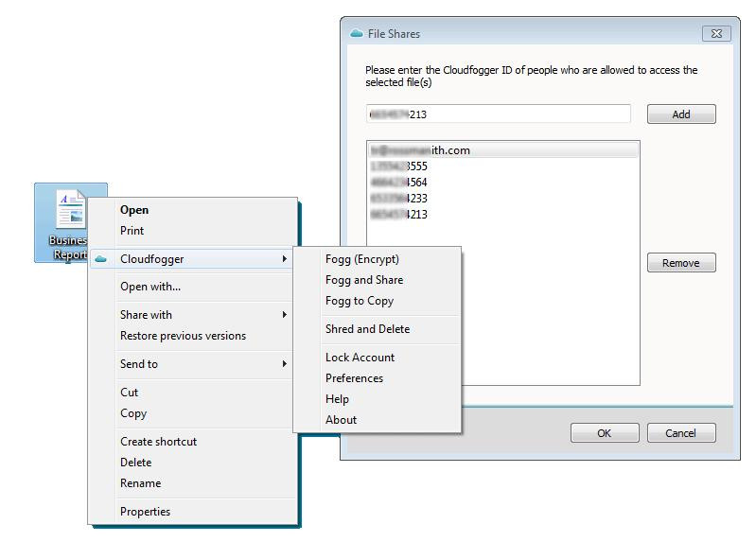Screen dimensions: 756x542
Task: Expand the Send to submenu arrow
Action: pos(285,364)
